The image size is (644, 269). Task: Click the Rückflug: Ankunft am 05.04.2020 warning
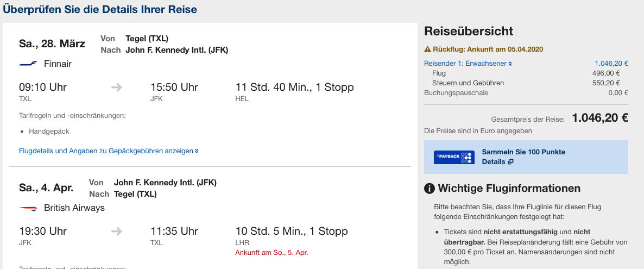pos(488,49)
